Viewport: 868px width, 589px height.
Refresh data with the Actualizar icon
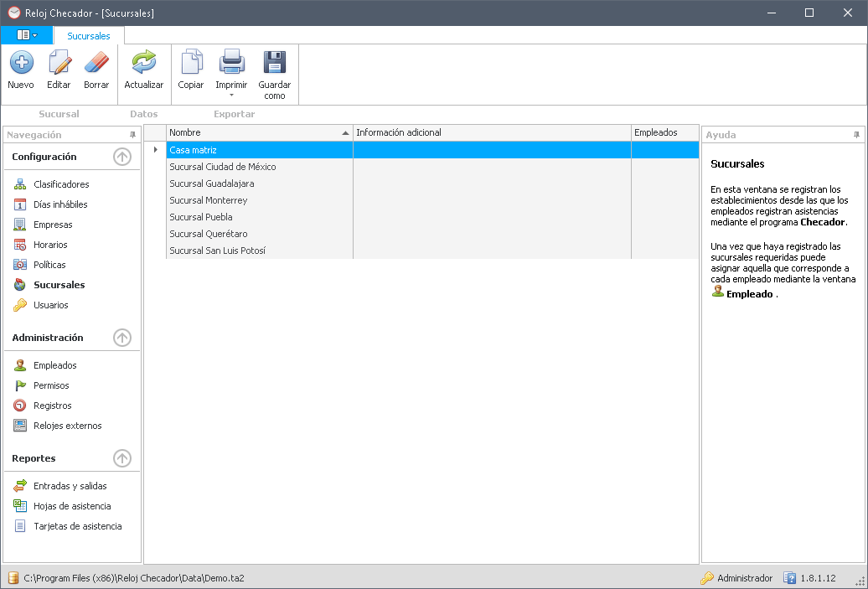(144, 63)
